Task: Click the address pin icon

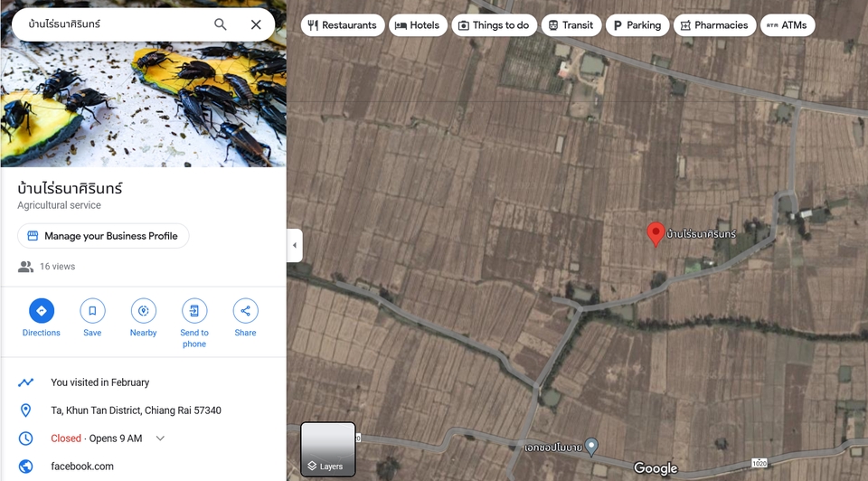Action: click(25, 410)
